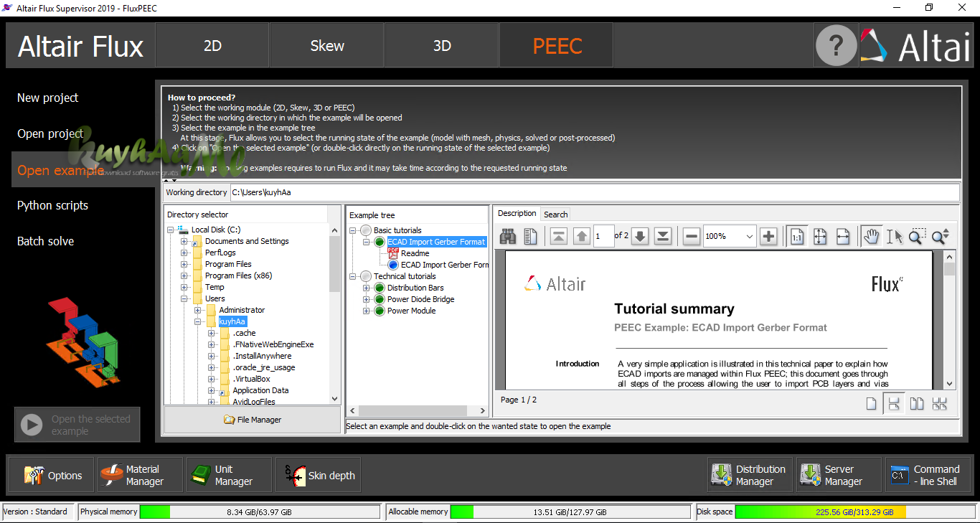Go to previous page in PDF viewer

582,236
